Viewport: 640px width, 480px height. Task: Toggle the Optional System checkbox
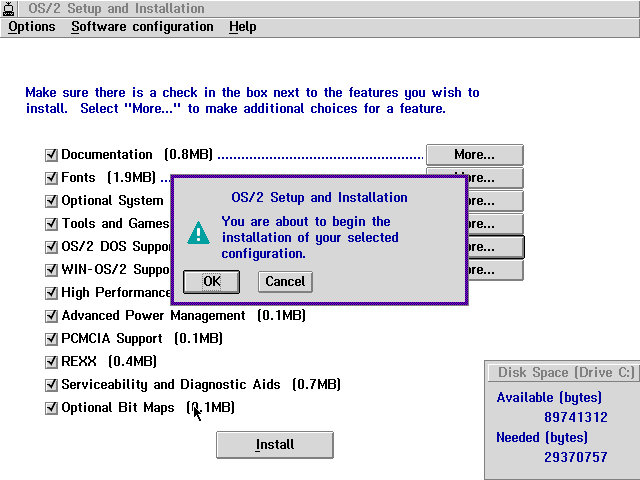tap(51, 201)
